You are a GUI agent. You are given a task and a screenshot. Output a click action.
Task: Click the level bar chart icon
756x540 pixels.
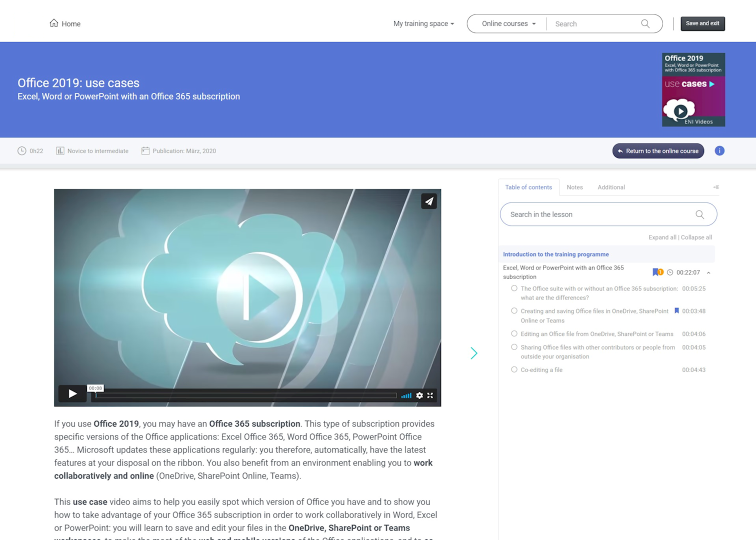(60, 151)
